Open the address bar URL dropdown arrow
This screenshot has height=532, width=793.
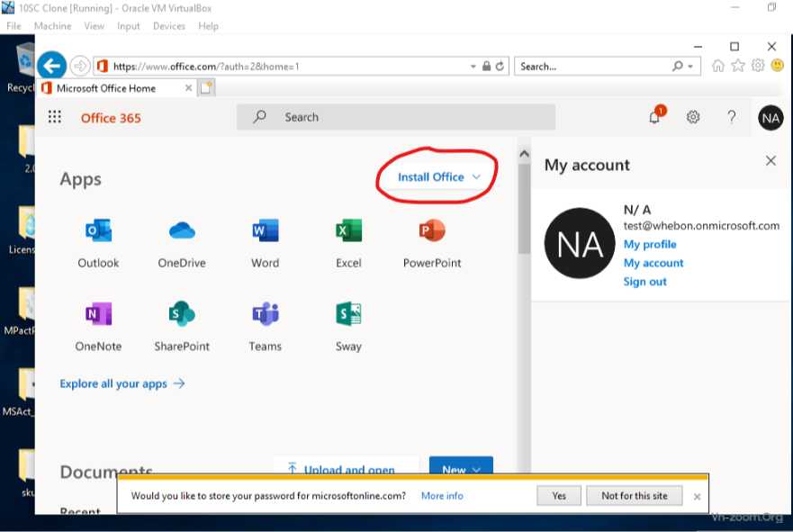(x=473, y=67)
